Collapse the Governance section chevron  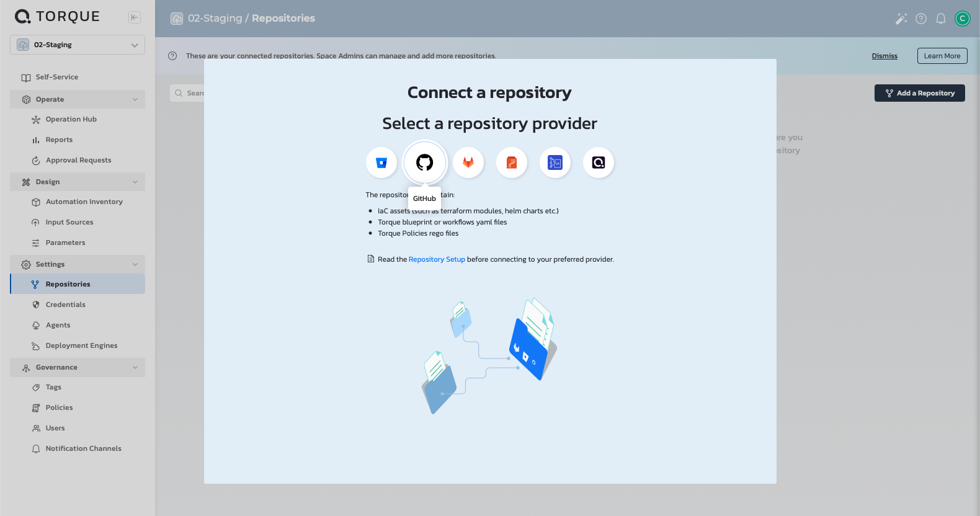(135, 367)
